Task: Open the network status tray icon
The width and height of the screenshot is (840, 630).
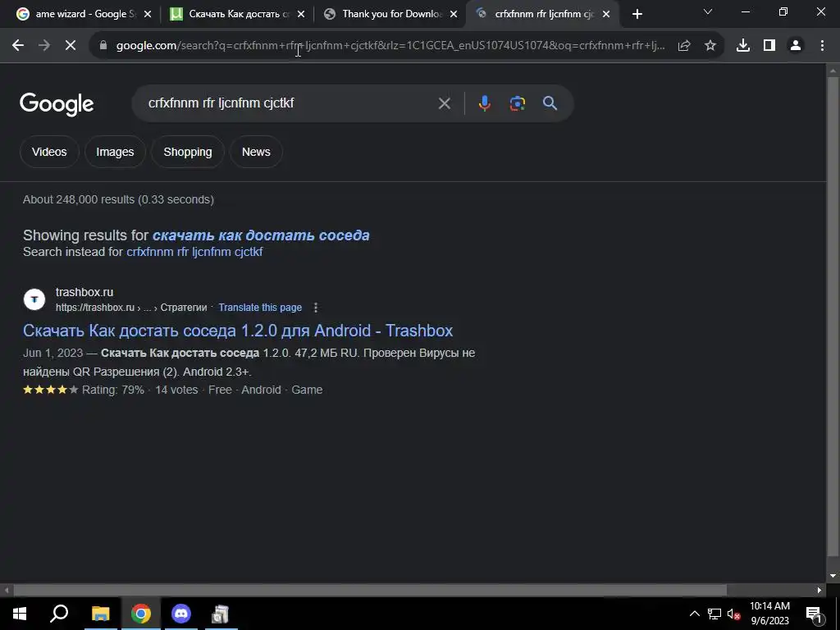Action: pyautogui.click(x=714, y=614)
